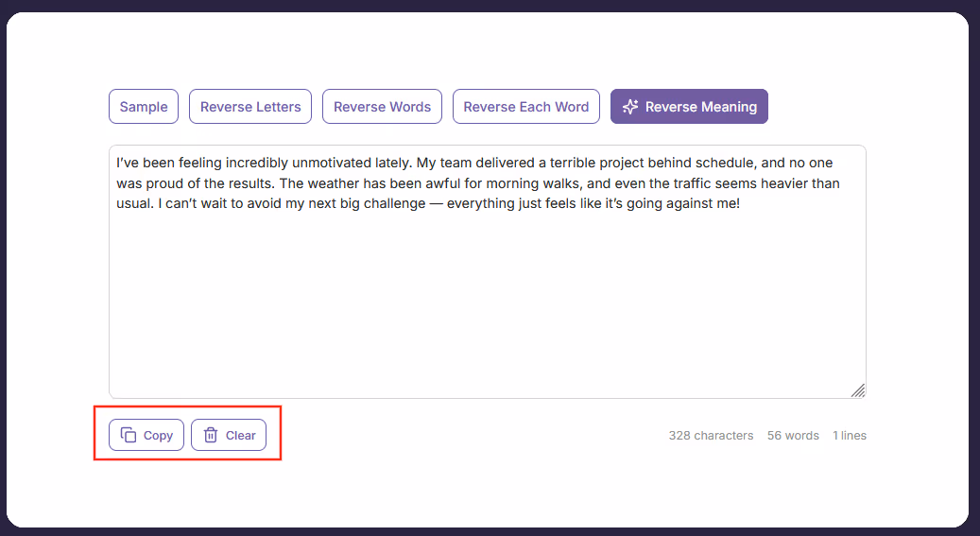
Task: Click the Sample button
Action: [143, 106]
